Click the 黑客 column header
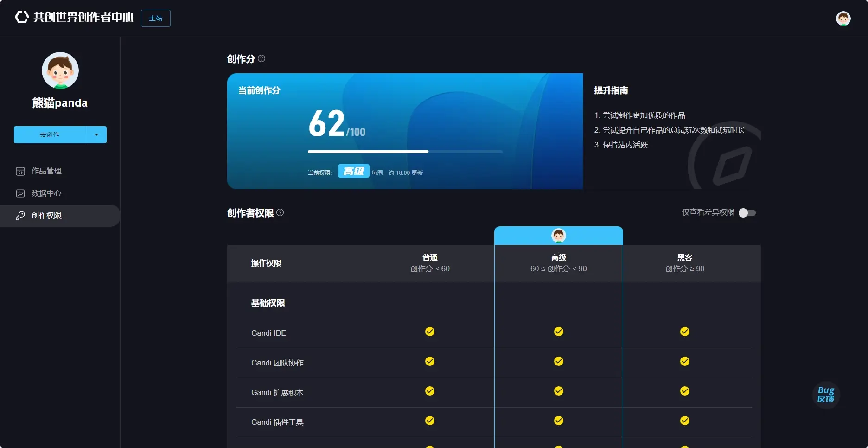This screenshot has height=448, width=868. click(685, 263)
